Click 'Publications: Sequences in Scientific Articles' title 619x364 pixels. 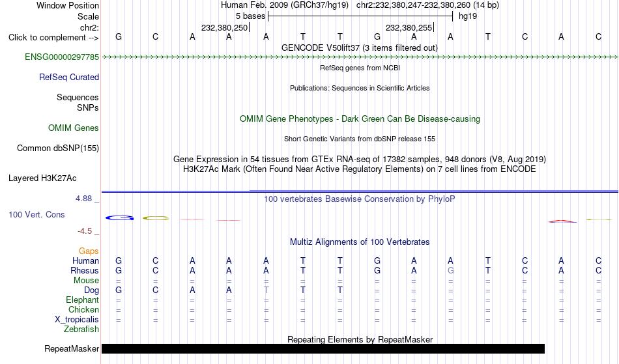point(360,88)
